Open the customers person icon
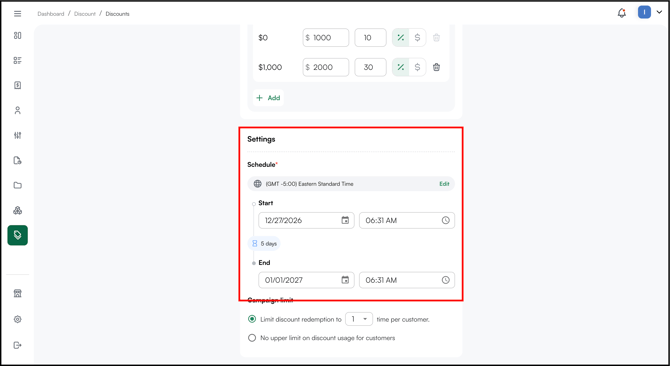The width and height of the screenshot is (670, 366). pyautogui.click(x=18, y=110)
